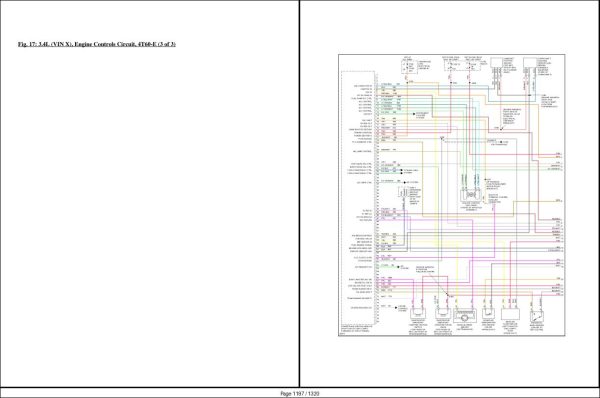
Task: Select the second solenoid symbol in bottom row
Action: pos(442,314)
